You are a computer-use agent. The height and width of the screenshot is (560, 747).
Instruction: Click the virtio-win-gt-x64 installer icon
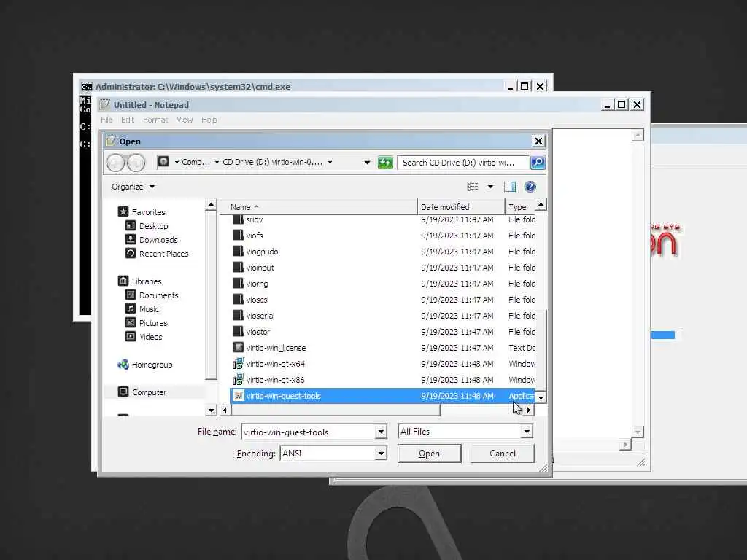(239, 364)
